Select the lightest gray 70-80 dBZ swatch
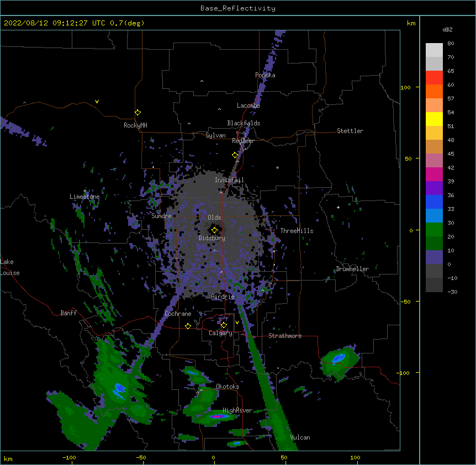Image resolution: width=476 pixels, height=465 pixels. coord(434,50)
